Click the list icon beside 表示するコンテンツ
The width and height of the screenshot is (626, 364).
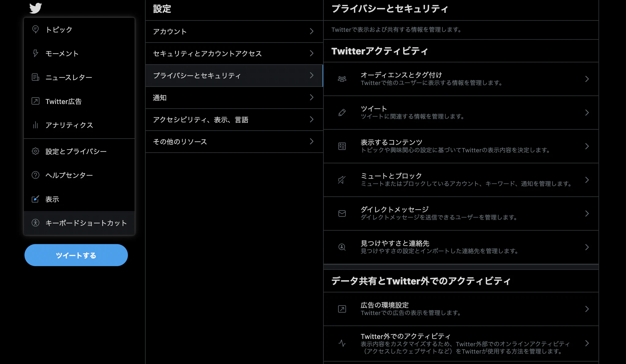[342, 146]
